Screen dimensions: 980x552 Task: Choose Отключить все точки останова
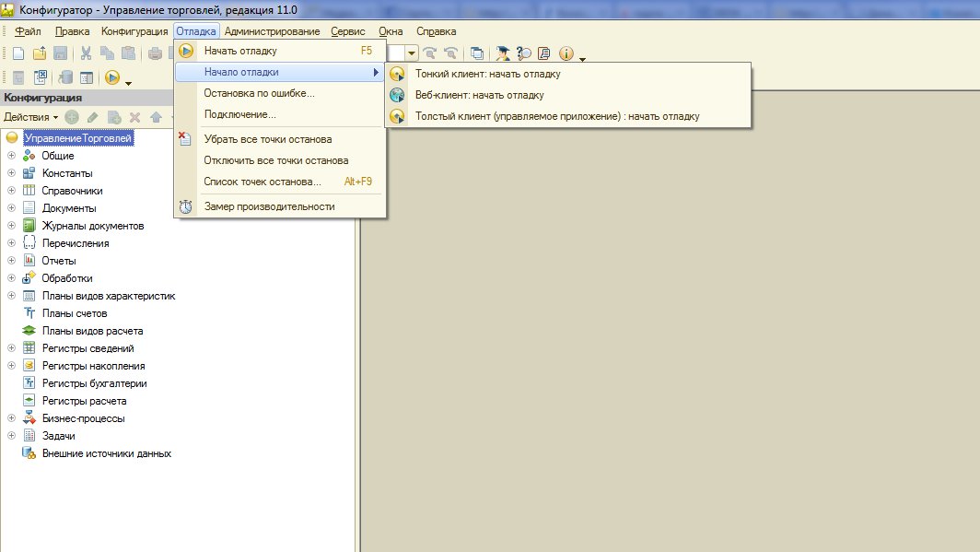click(279, 160)
